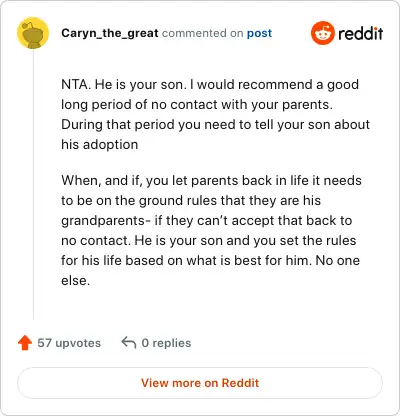Image resolution: width=400 pixels, height=416 pixels.
Task: Click the 'View more on Reddit' button
Action: (x=200, y=383)
